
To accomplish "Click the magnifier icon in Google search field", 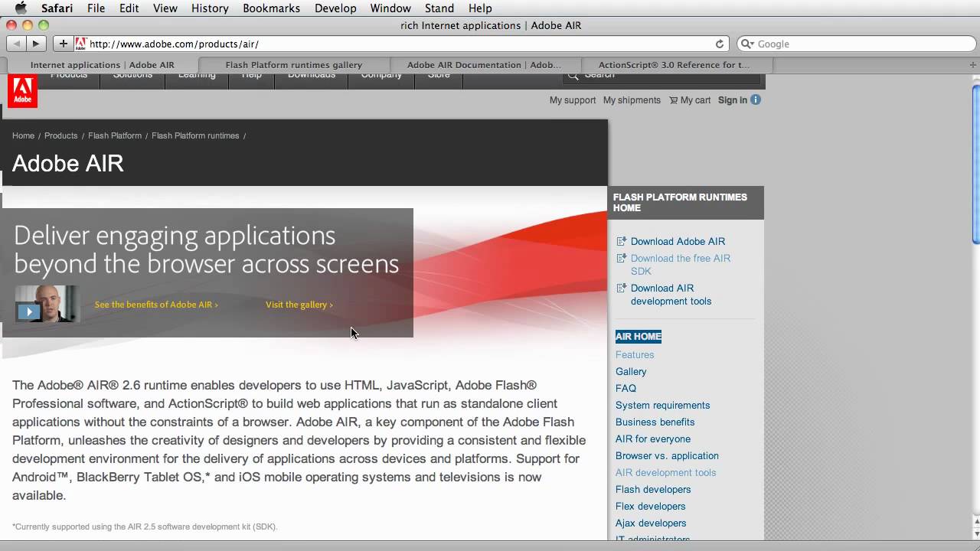I will tap(747, 44).
